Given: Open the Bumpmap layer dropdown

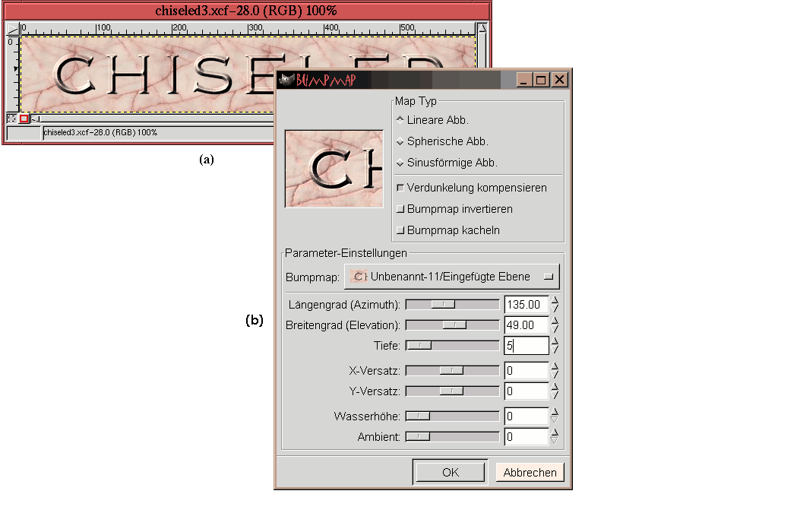Looking at the screenshot, I should pyautogui.click(x=452, y=277).
